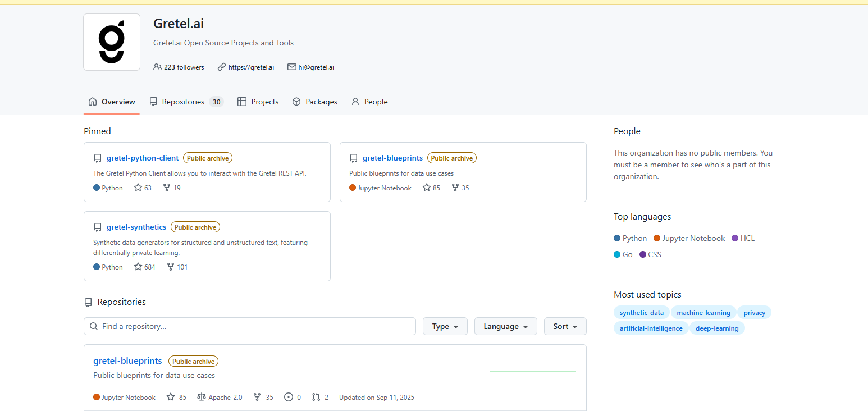This screenshot has width=868, height=411.
Task: Click repo icon beside pinned gretel-synthetics
Action: (98, 227)
